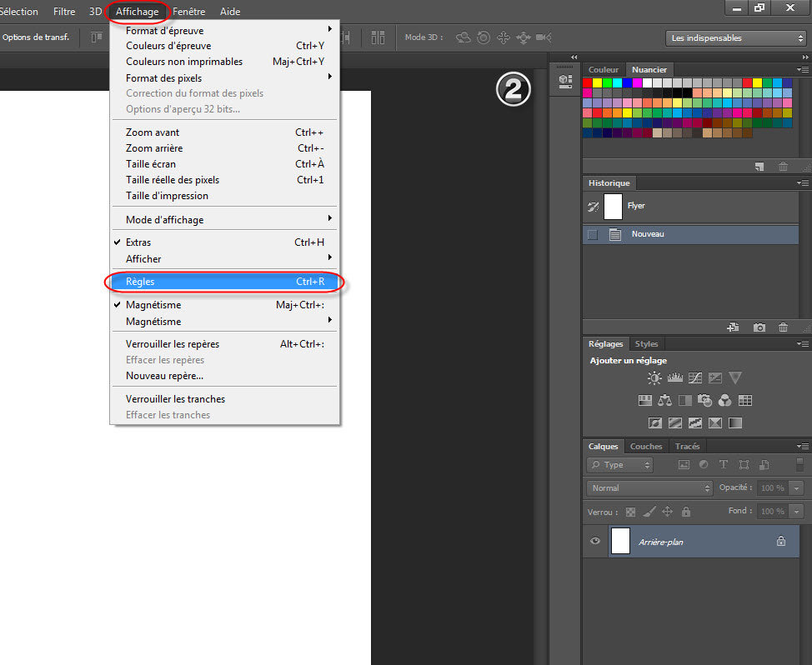Screen dimensions: 812x665
Task: Click Taille écran entry
Action: [x=225, y=163]
